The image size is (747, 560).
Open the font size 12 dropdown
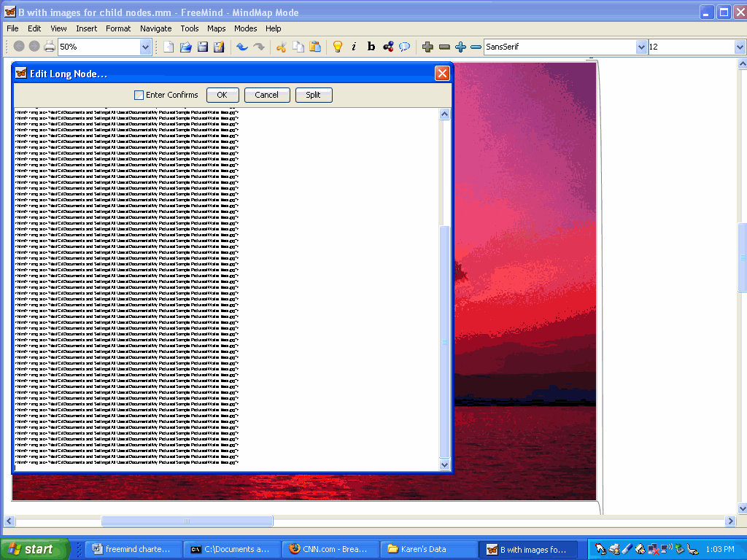pyautogui.click(x=739, y=47)
